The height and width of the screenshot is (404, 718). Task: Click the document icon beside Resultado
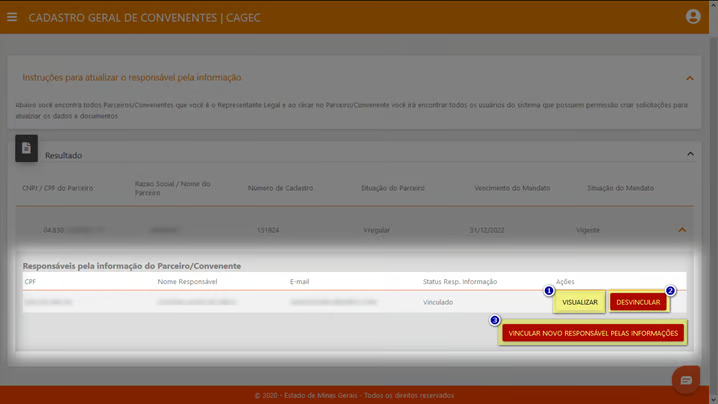click(27, 148)
